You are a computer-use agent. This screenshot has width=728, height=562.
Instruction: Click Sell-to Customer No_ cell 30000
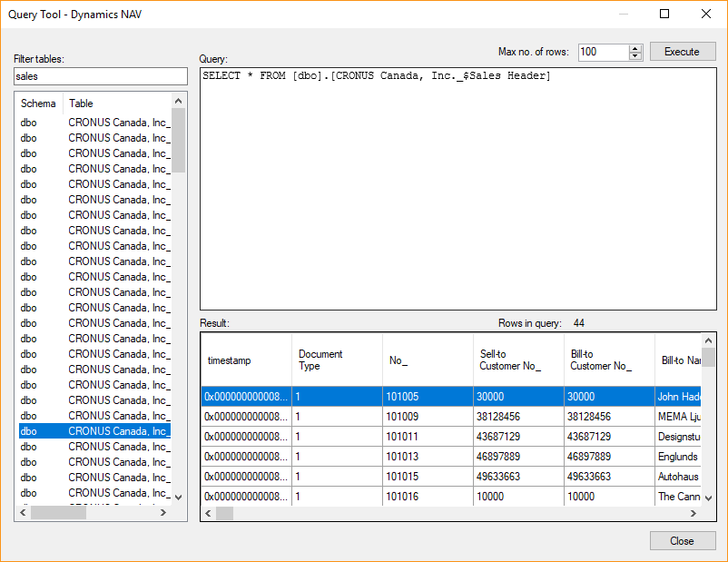[x=518, y=397]
